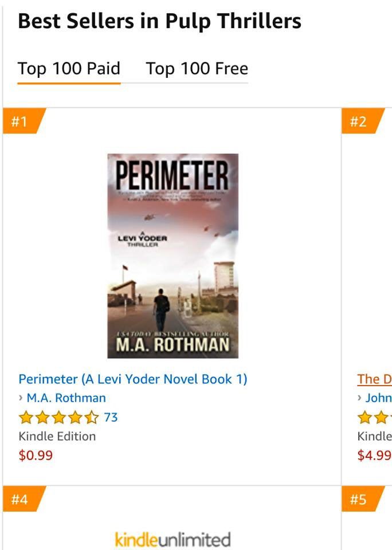Click the #2 rank badge
The width and height of the screenshot is (392, 550).
(359, 122)
